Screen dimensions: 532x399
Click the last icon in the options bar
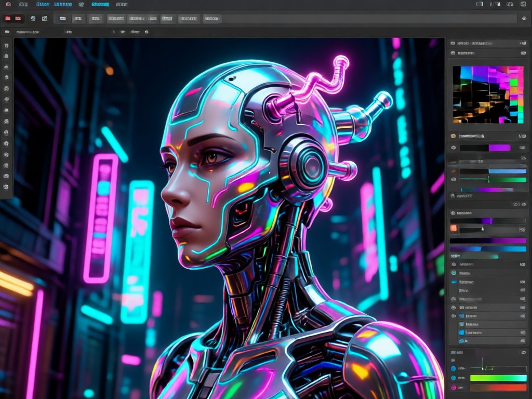(x=147, y=32)
